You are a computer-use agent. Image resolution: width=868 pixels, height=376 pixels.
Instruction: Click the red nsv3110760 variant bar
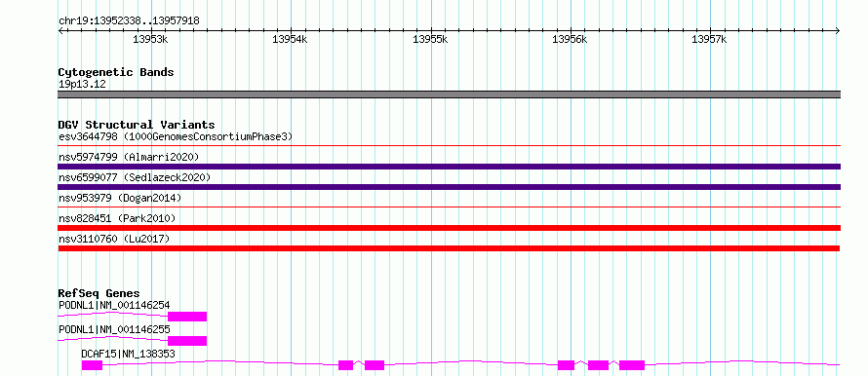449,248
